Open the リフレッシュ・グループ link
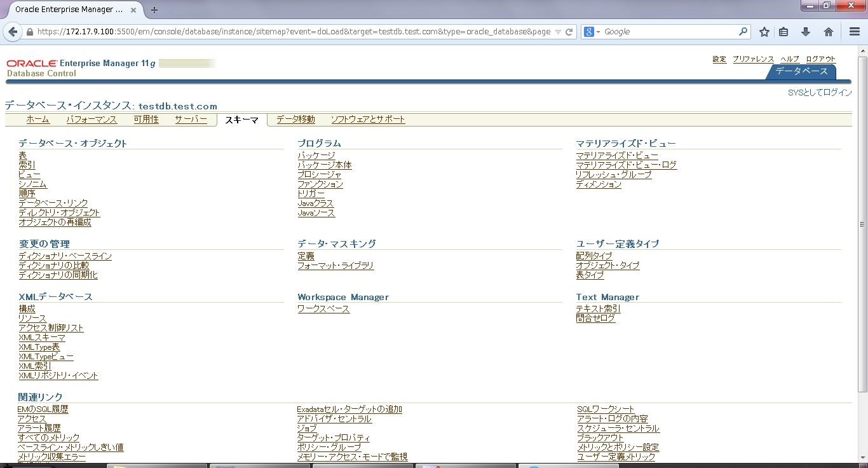Viewport: 868px width, 468px height. (614, 175)
